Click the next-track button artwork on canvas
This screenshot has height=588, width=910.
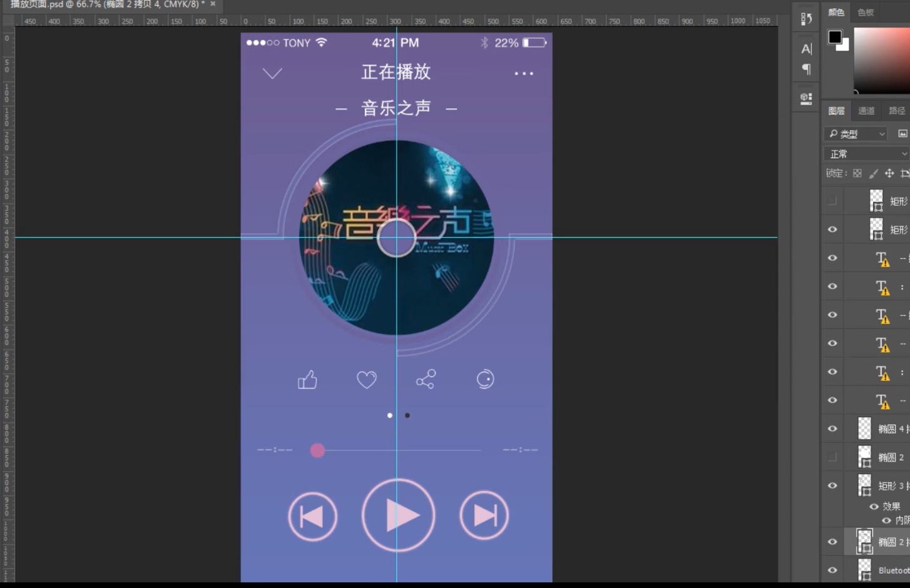click(484, 515)
